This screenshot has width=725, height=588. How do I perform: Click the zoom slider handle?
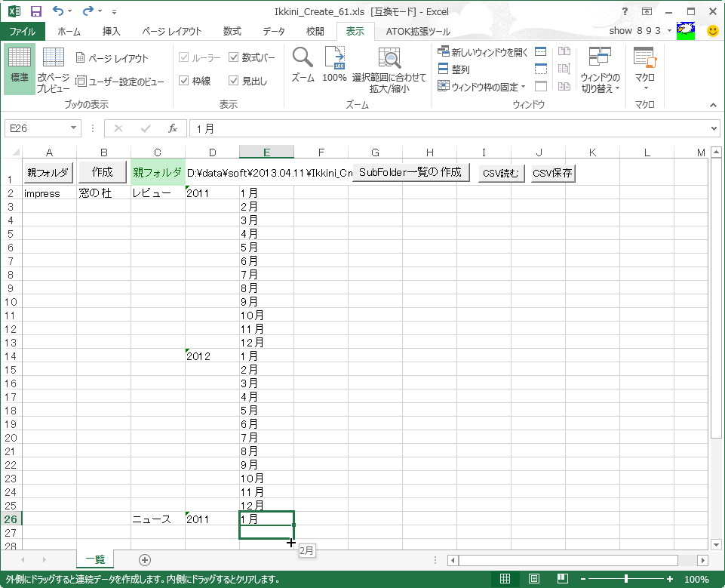(x=626, y=579)
